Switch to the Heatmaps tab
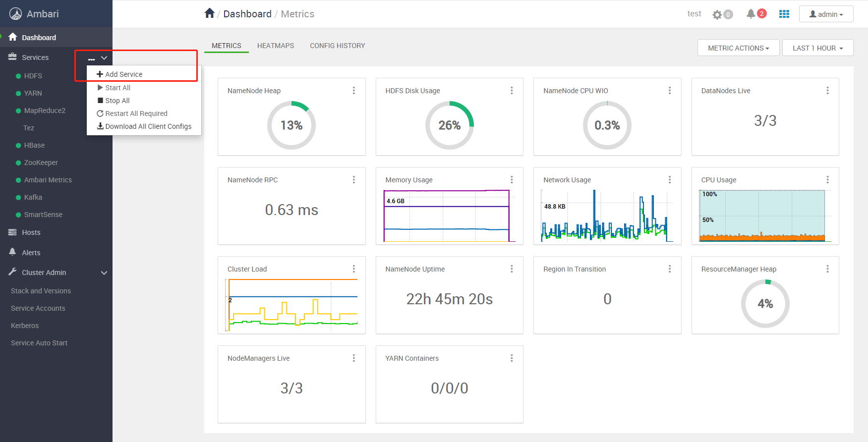Screen dimensions: 868x442 [276, 46]
